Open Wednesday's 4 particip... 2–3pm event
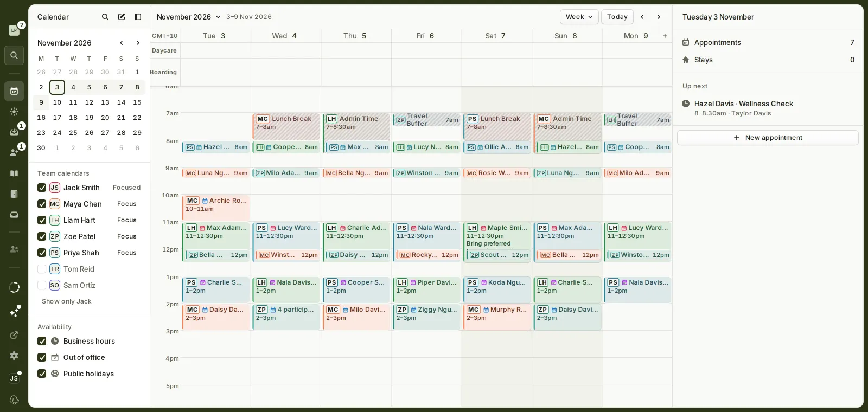This screenshot has height=412, width=868. pos(286,317)
